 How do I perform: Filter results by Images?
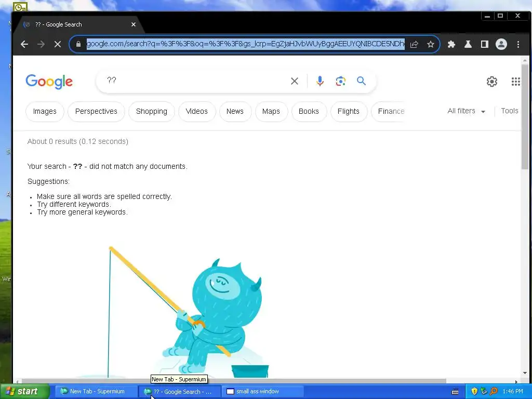pos(45,111)
